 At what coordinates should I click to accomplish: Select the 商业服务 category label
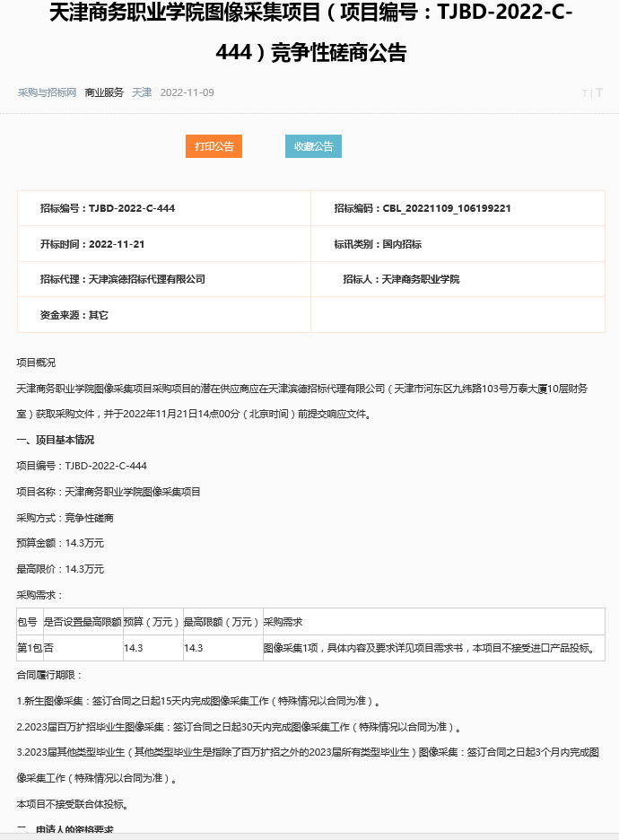tap(104, 92)
